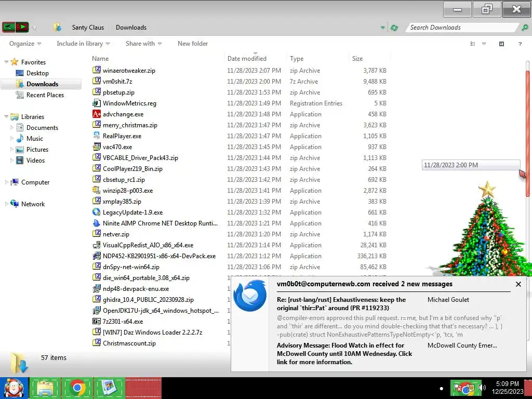
Task: Focus the Search Downloads field
Action: tap(463, 28)
